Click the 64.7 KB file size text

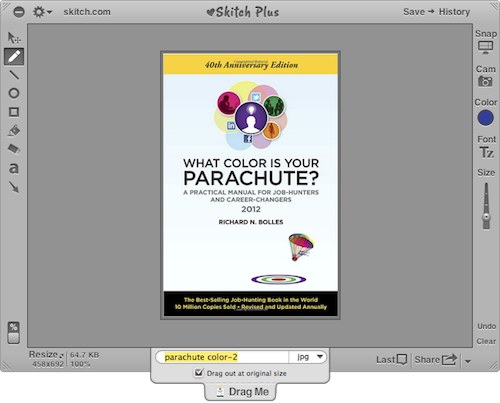pyautogui.click(x=84, y=355)
